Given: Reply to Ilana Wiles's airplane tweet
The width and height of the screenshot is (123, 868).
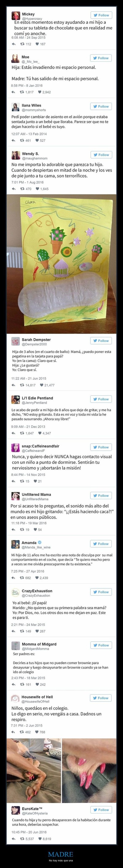Looking at the screenshot, I should 14,141.
